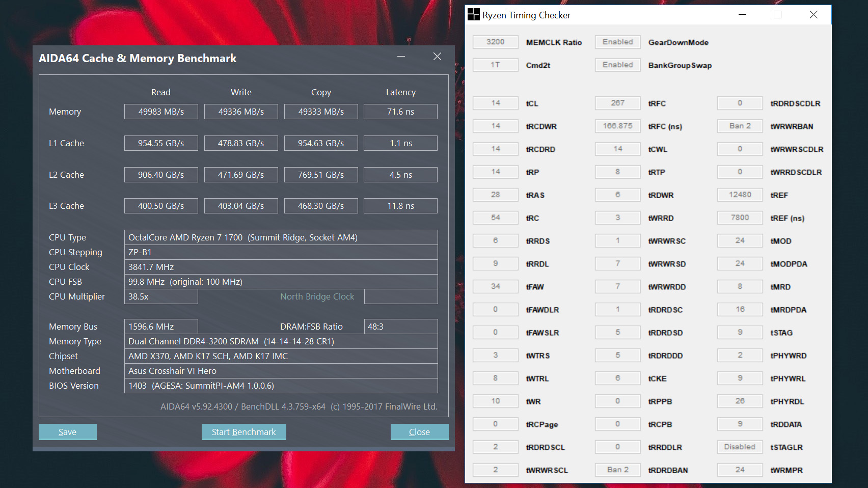Click the Ryzen Timing Checker app icon
Image resolution: width=868 pixels, height=488 pixels.
coord(474,14)
